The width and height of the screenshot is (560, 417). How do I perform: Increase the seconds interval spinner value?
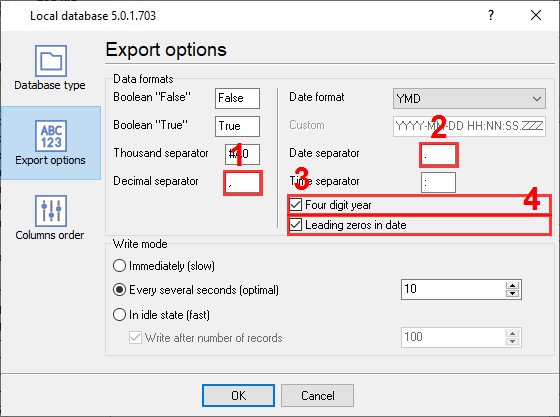512,285
